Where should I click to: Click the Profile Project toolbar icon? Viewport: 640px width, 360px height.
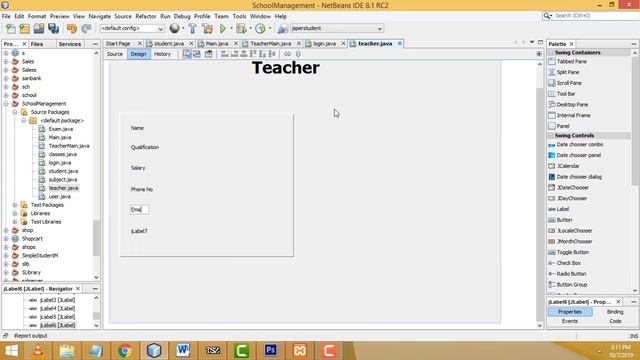(x=260, y=28)
